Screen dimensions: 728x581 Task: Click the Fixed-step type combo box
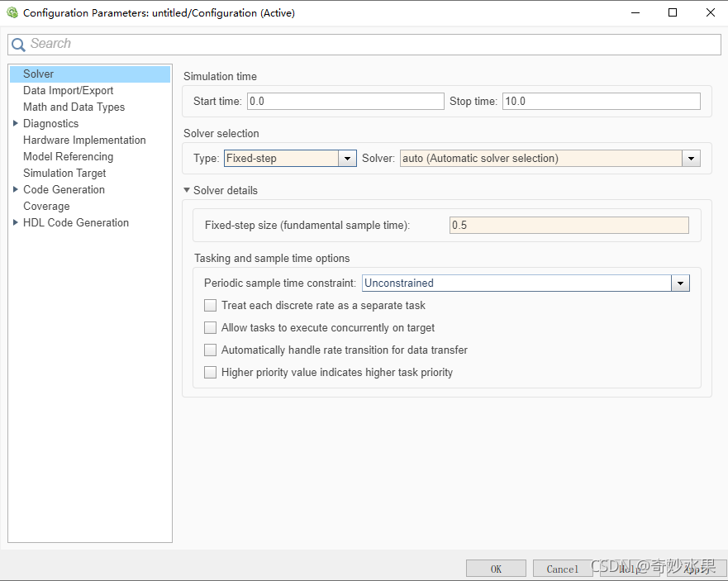click(290, 159)
